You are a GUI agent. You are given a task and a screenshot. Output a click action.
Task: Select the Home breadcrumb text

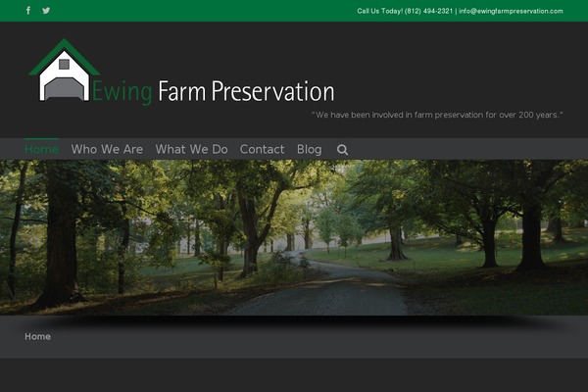(37, 336)
